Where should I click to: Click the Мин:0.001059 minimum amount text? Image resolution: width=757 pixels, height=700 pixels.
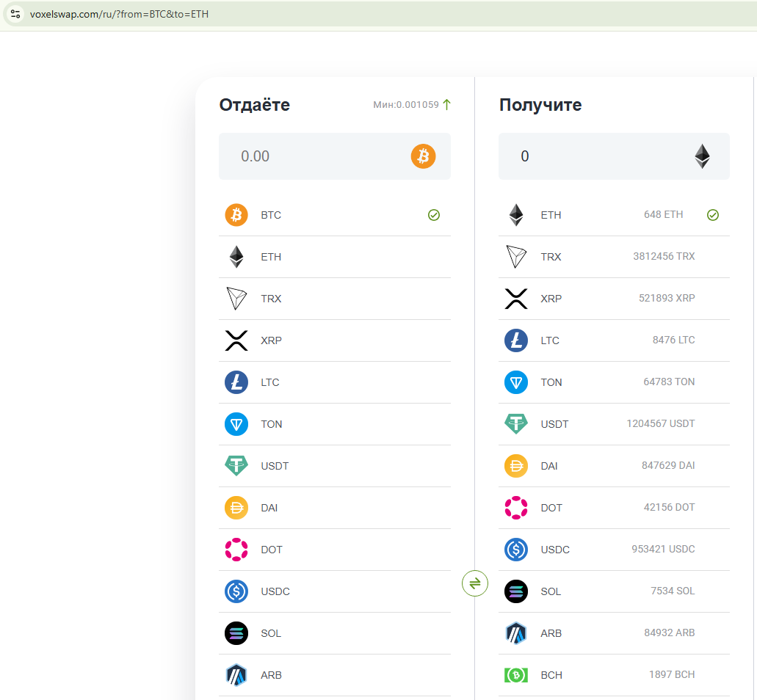tap(406, 105)
